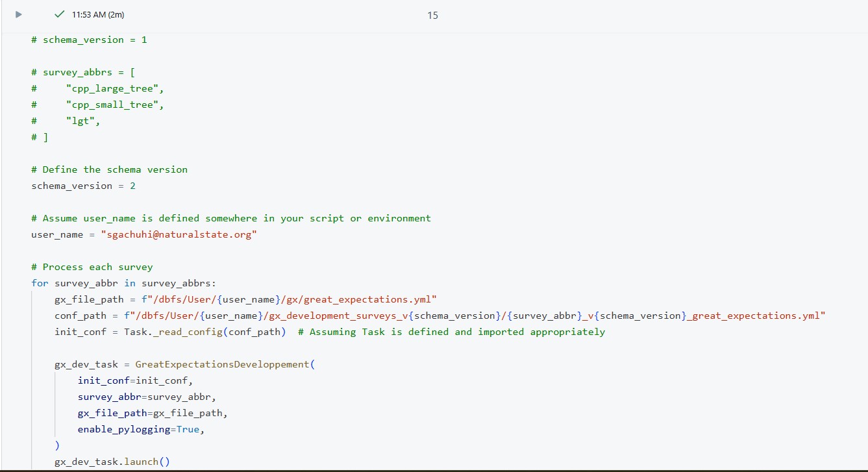The image size is (868, 472).
Task: Click the green success checkmark icon
Action: [x=60, y=14]
